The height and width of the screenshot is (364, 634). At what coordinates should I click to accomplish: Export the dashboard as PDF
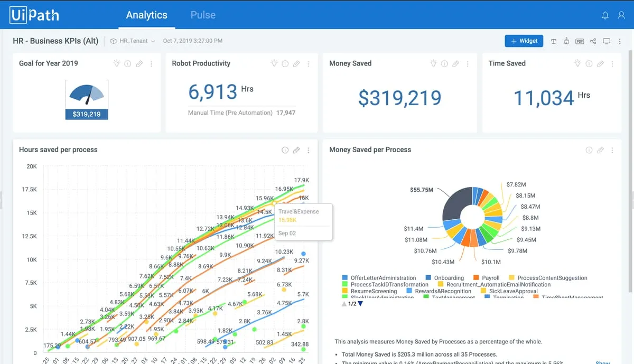pos(580,41)
